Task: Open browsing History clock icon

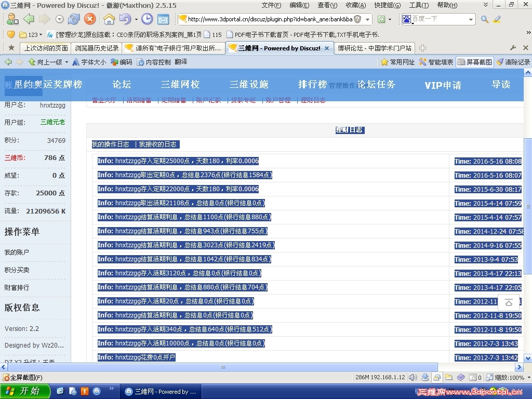Action: click(x=147, y=19)
